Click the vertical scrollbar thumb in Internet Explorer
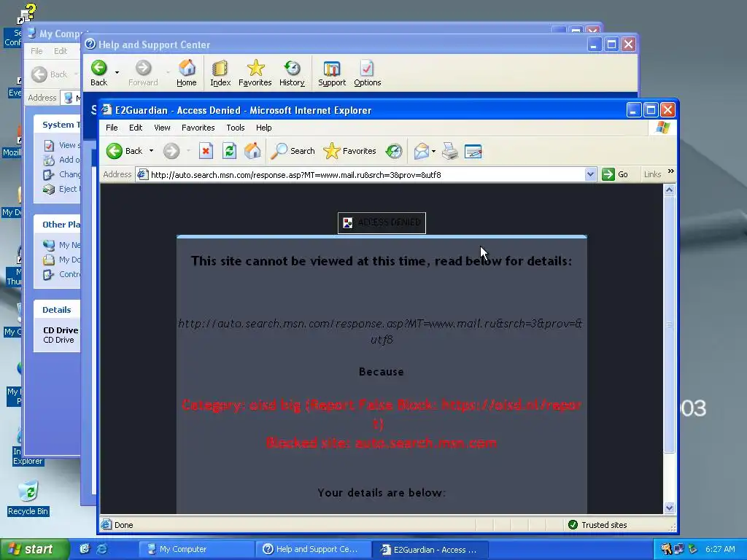This screenshot has width=747, height=560. [x=670, y=324]
